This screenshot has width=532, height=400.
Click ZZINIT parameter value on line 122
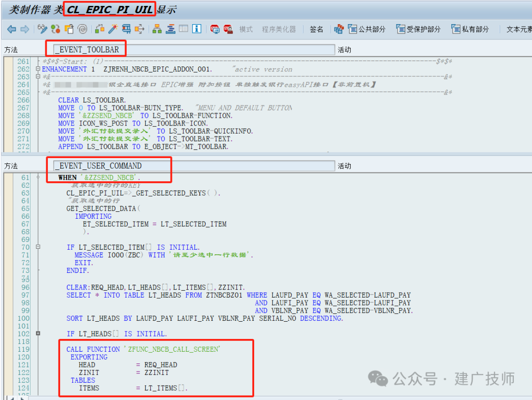tap(157, 372)
